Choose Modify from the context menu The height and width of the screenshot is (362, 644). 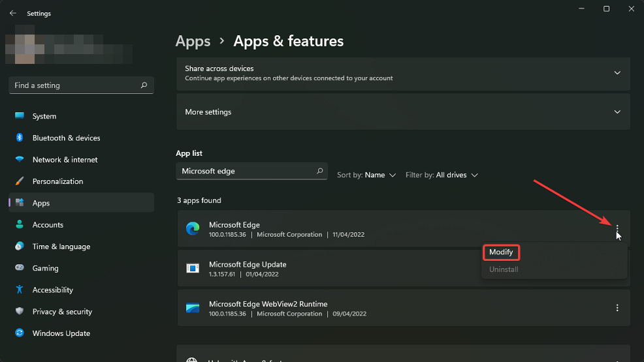tap(501, 252)
